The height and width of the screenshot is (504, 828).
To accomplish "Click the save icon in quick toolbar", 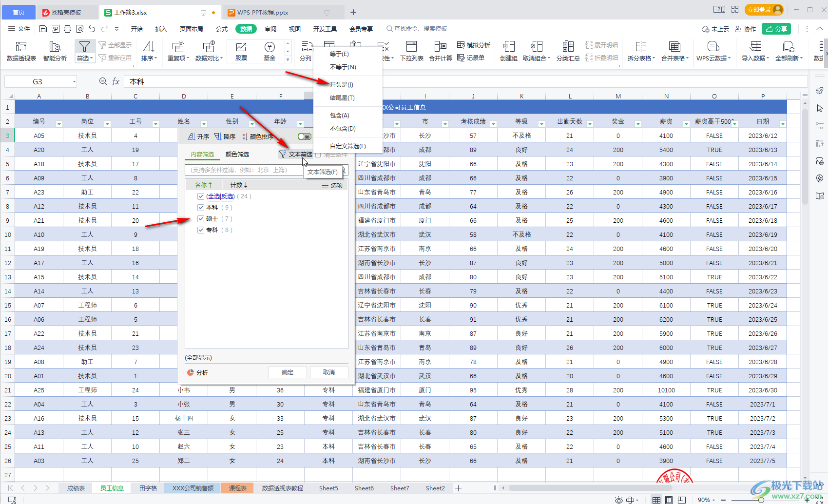I will pyautogui.click(x=43, y=29).
